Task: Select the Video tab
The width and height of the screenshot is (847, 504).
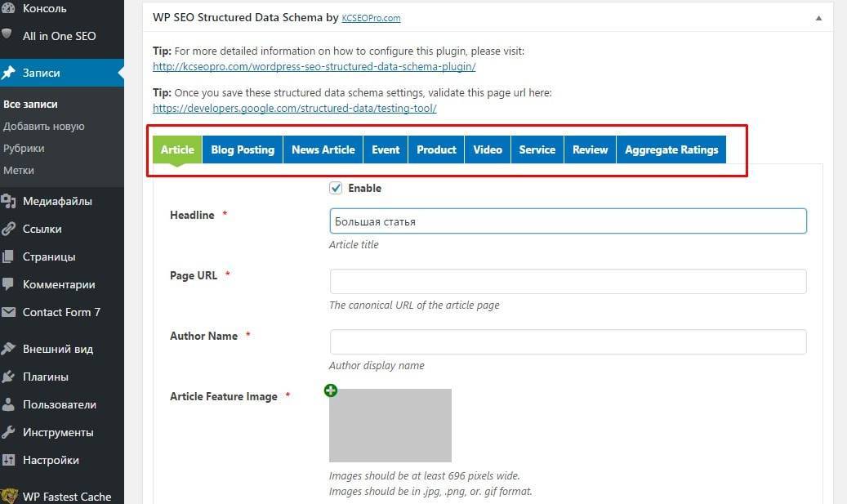Action: [x=488, y=149]
